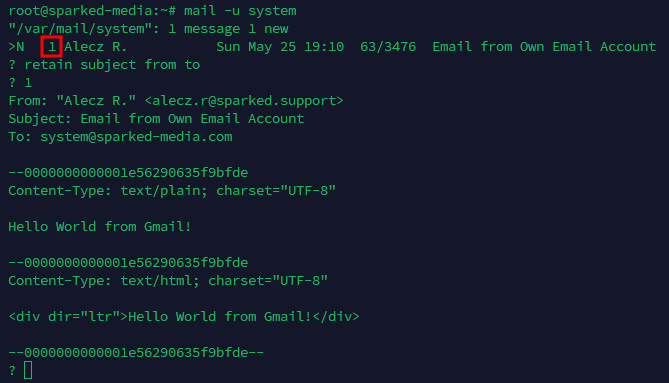
Task: Click the 63/3476 message size text
Action: tap(388, 46)
